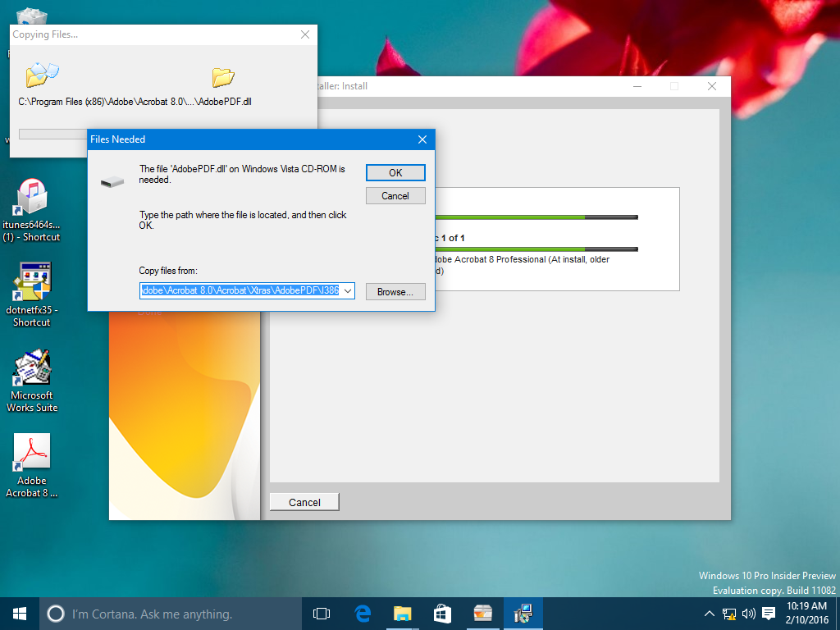This screenshot has width=840, height=630.
Task: Click the Cortana search box
Action: pos(171,614)
